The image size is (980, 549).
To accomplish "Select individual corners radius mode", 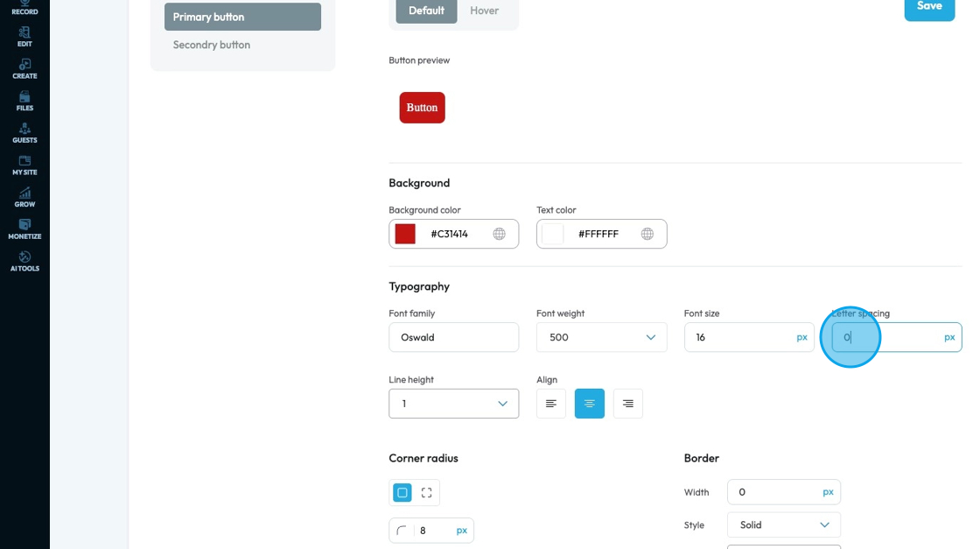I will (426, 493).
